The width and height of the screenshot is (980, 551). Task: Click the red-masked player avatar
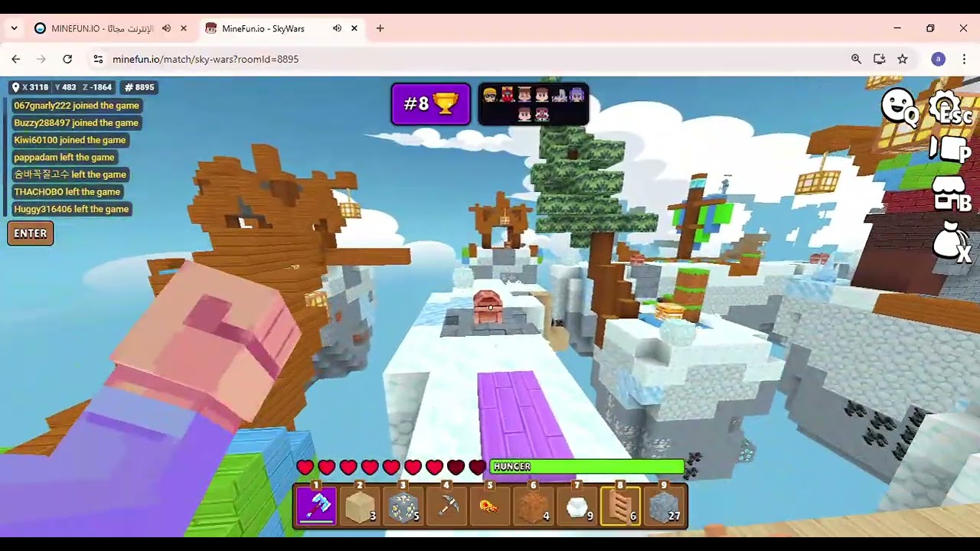pyautogui.click(x=507, y=95)
